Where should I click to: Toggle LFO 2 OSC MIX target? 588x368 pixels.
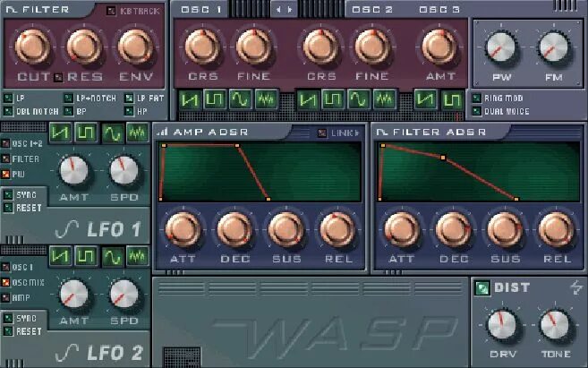(5, 282)
